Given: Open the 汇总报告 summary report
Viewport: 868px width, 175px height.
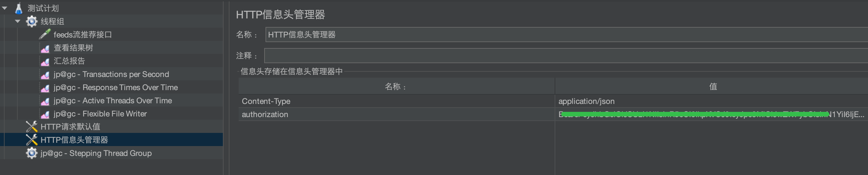Looking at the screenshot, I should tap(69, 61).
